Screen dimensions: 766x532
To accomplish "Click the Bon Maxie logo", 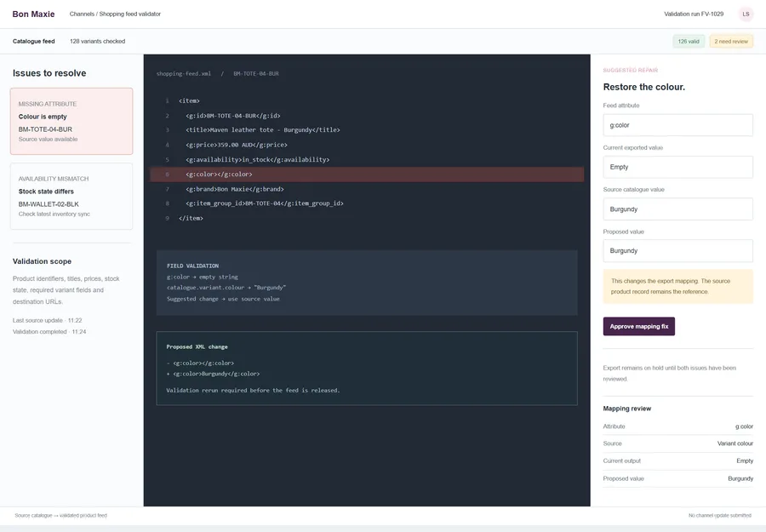I will [x=33, y=14].
